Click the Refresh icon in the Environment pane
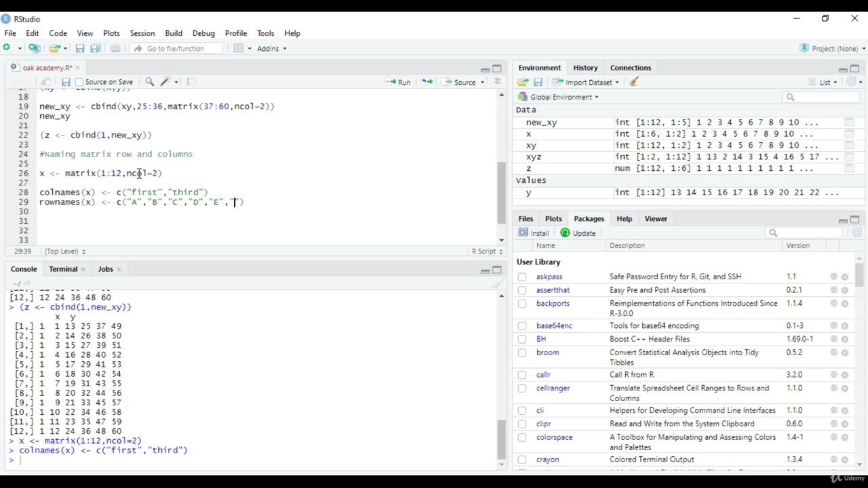This screenshot has height=488, width=868. (852, 82)
